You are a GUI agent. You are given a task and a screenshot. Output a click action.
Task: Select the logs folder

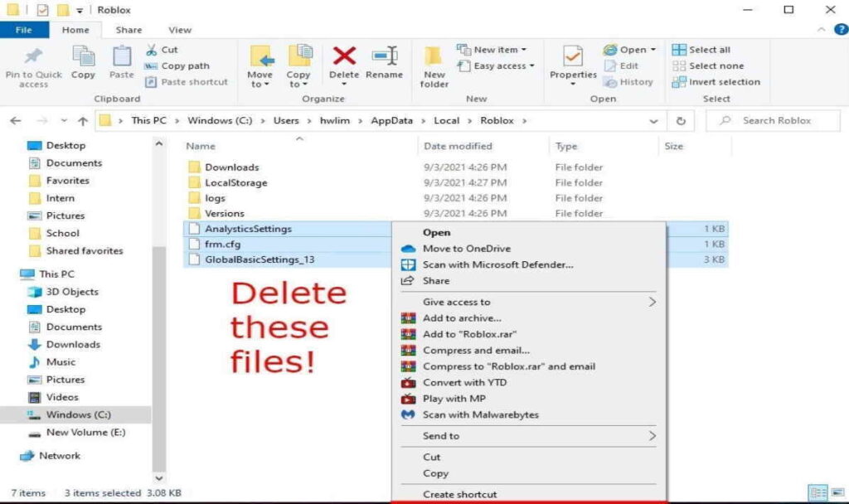click(215, 198)
